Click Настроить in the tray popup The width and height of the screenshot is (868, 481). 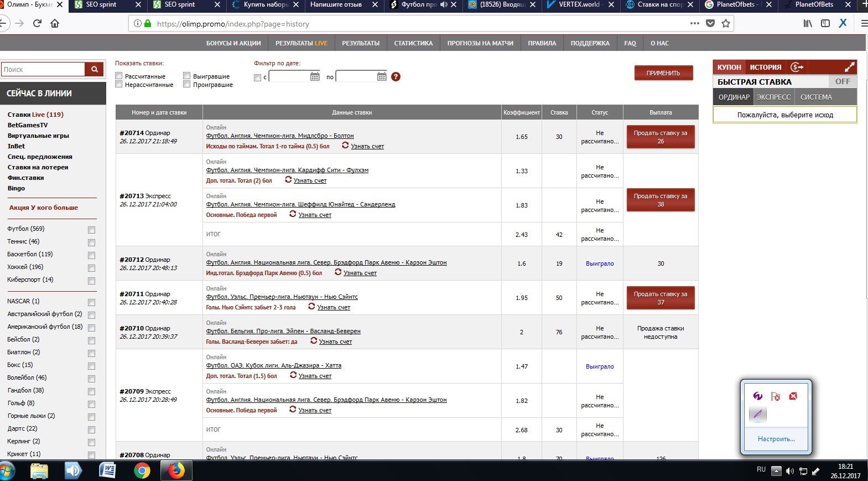[776, 439]
